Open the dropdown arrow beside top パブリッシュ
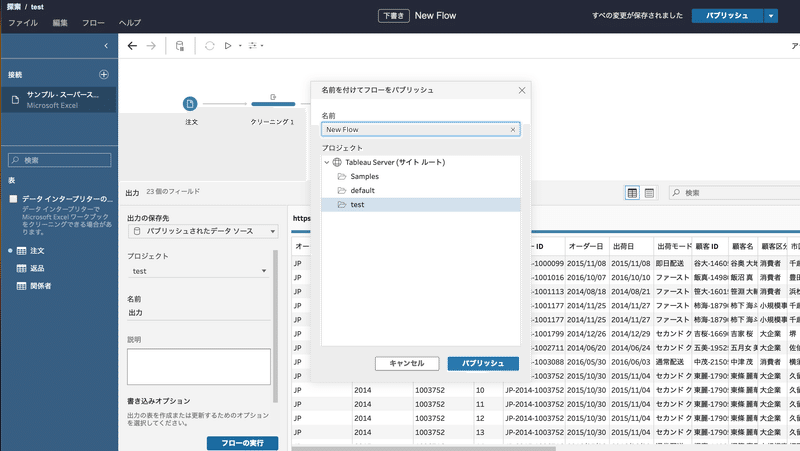This screenshot has width=800, height=451. point(771,16)
